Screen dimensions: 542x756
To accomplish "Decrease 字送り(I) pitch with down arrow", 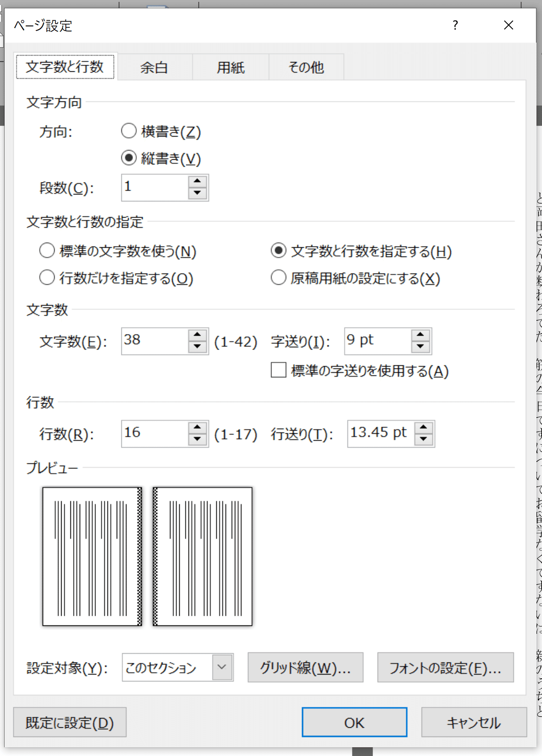I will tap(421, 347).
